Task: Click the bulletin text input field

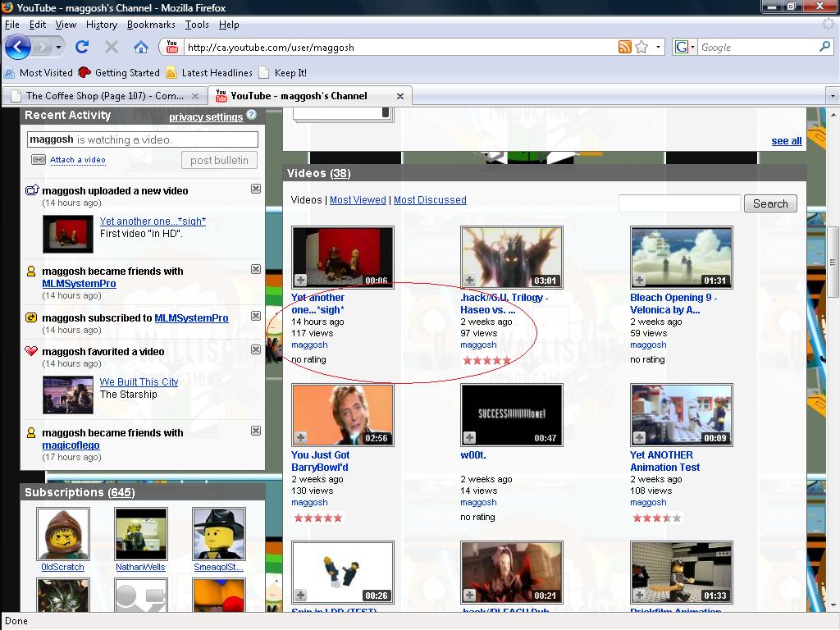Action: click(143, 139)
